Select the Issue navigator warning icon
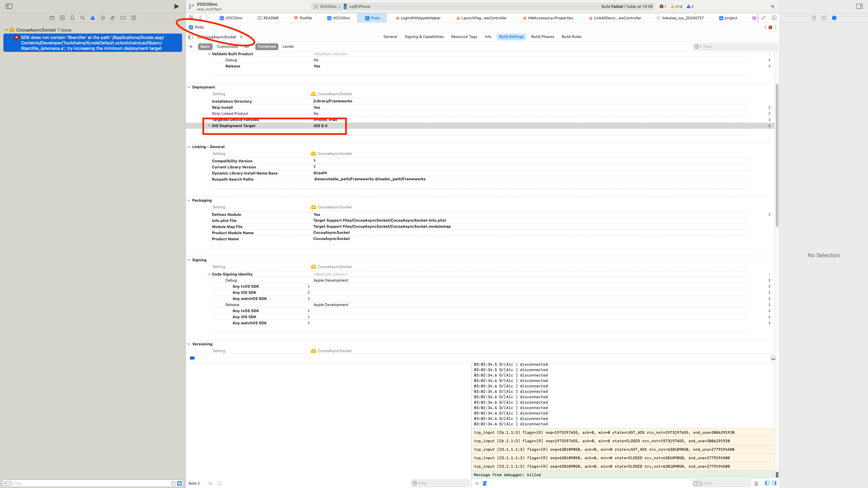This screenshot has width=868, height=488. coord(93,18)
